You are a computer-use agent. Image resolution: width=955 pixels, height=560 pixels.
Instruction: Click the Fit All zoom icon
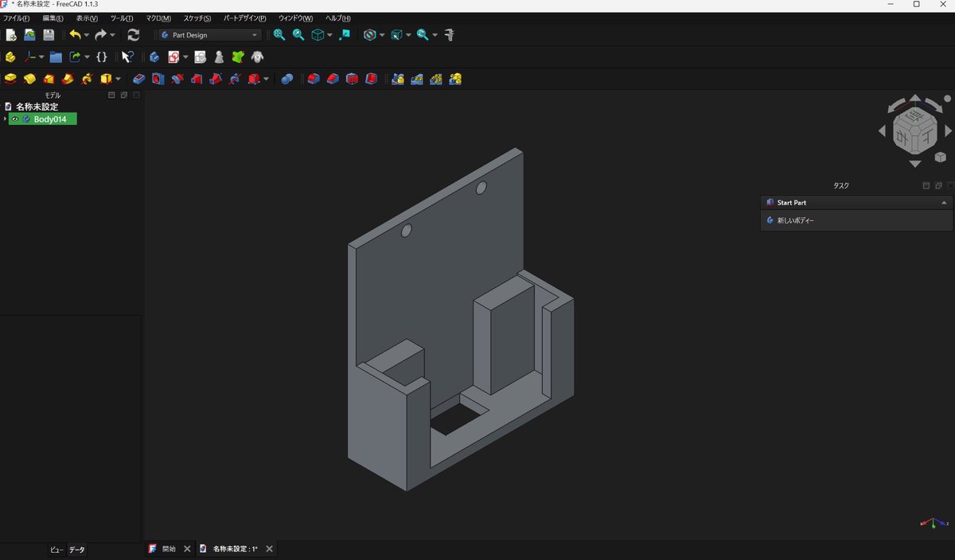click(x=279, y=35)
